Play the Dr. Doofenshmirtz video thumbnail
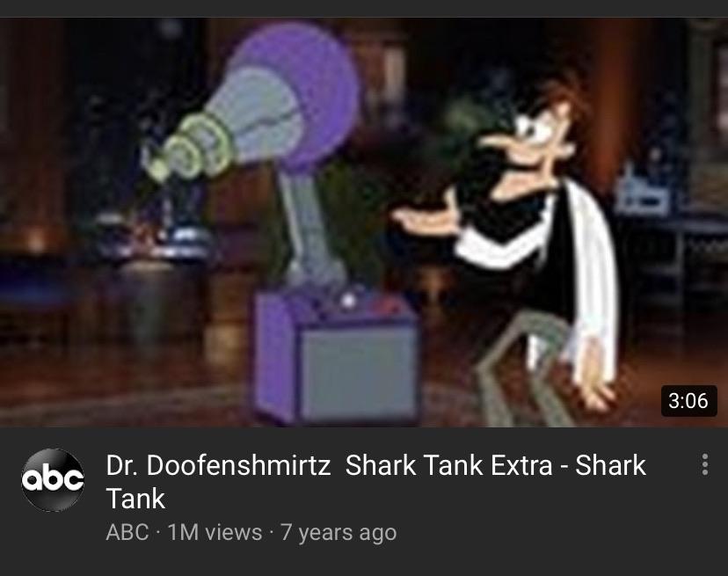The image size is (728, 576). point(364,222)
